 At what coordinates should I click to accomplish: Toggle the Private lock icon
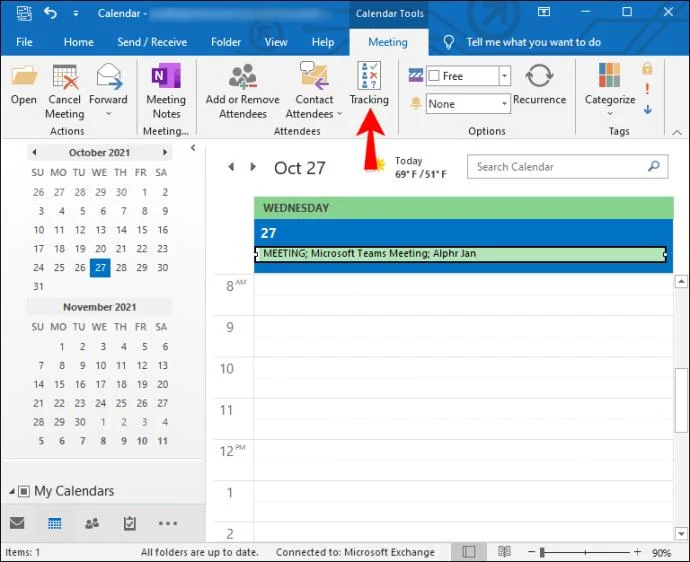point(647,69)
